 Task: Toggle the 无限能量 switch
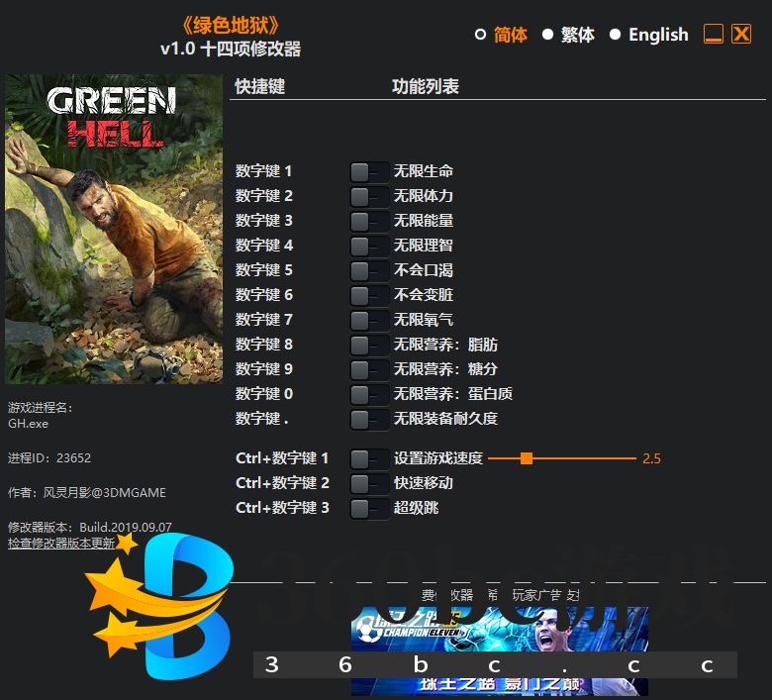[369, 221]
